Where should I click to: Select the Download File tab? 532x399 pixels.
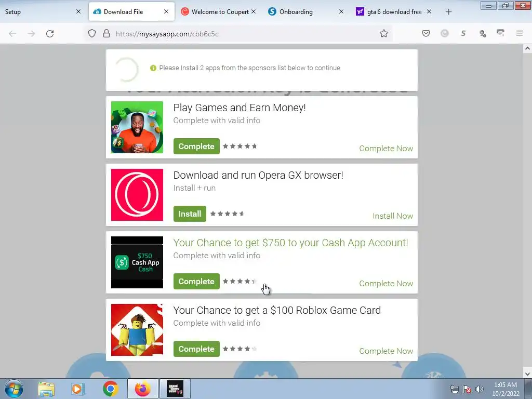(x=131, y=12)
